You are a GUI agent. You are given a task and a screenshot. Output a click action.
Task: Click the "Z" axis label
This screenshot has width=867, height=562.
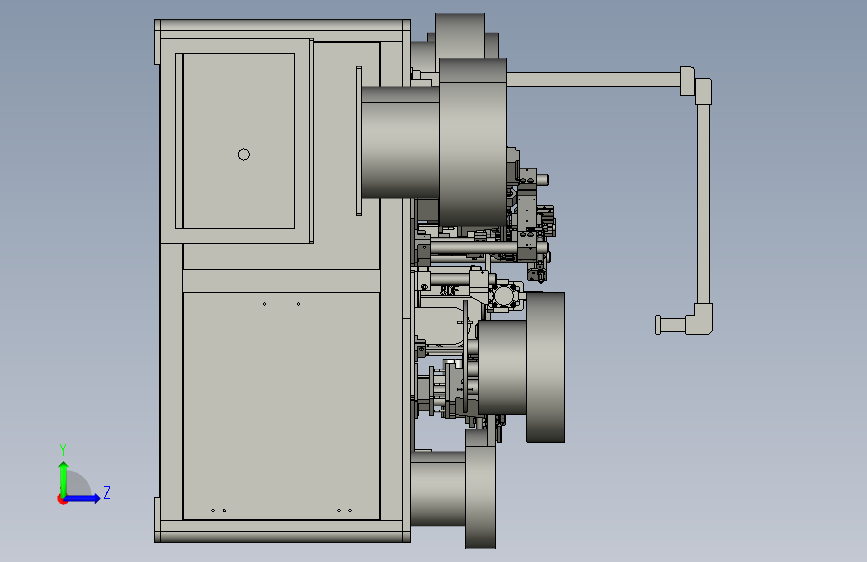pos(107,493)
